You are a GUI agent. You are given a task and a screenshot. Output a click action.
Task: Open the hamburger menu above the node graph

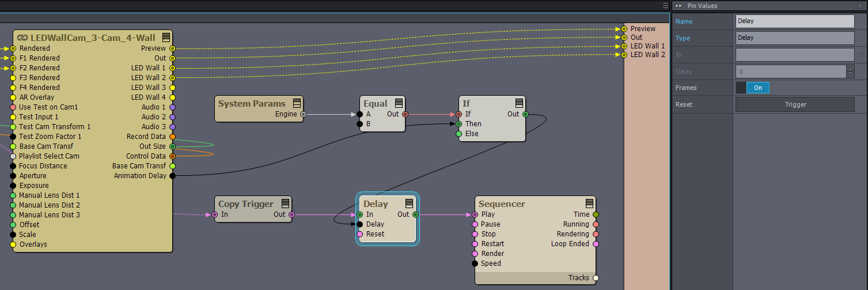(665, 5)
